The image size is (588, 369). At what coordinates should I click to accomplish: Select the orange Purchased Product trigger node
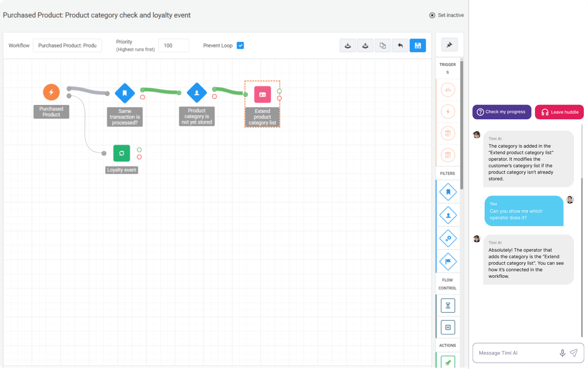[x=51, y=92]
